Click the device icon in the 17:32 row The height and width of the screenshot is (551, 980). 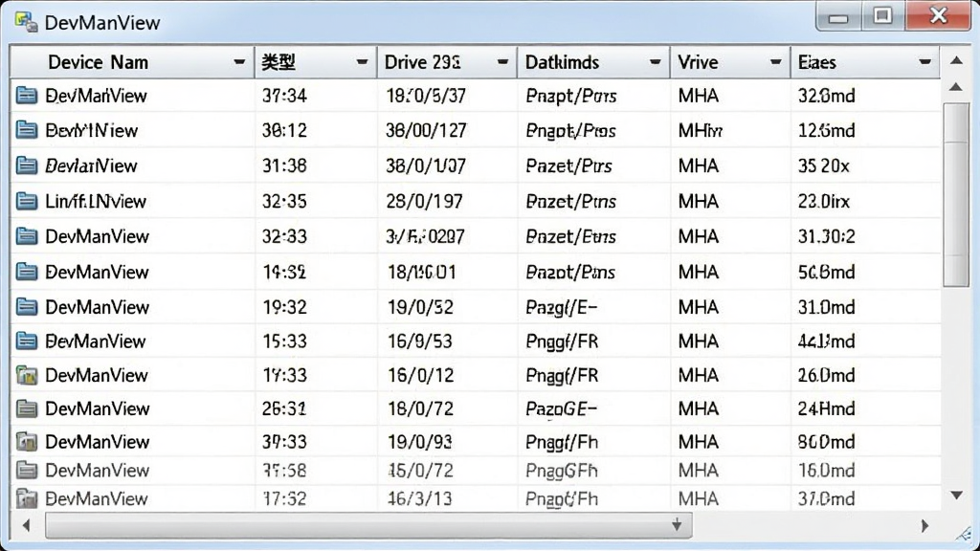click(x=26, y=498)
